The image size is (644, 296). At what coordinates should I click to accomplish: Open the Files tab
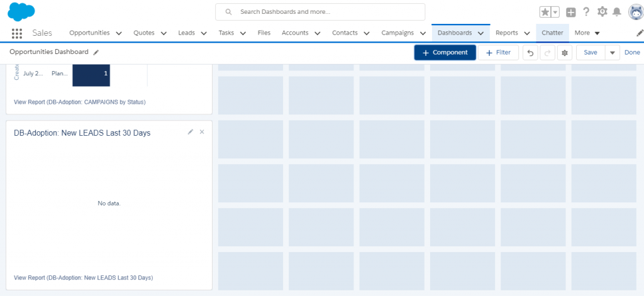264,33
